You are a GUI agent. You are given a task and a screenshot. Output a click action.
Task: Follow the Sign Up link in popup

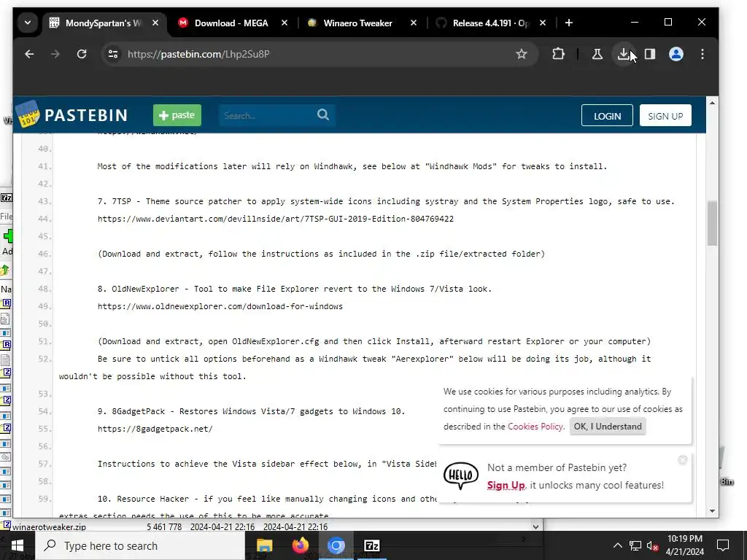pos(506,485)
